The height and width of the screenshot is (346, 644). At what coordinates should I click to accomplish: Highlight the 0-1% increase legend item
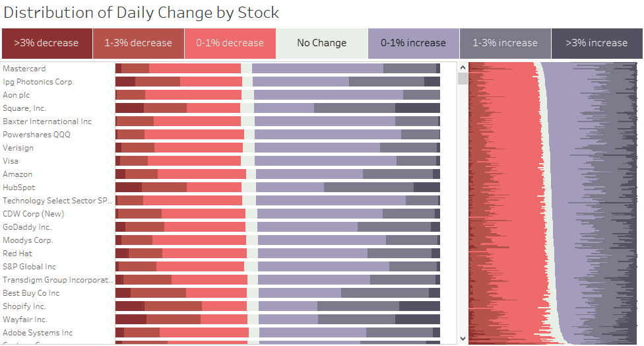tap(413, 43)
